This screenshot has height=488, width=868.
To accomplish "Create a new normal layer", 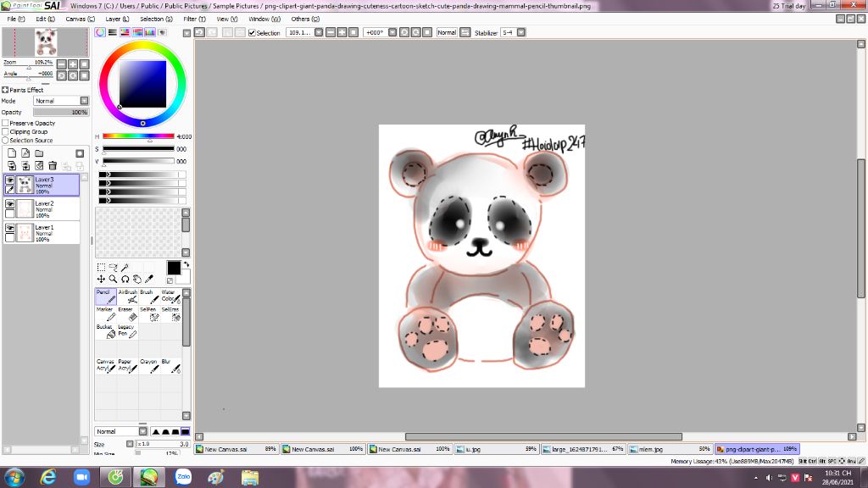I will click(x=12, y=153).
